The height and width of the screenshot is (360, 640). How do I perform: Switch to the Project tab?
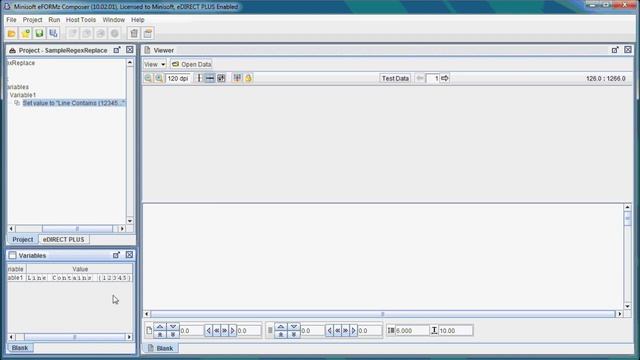tap(22, 240)
